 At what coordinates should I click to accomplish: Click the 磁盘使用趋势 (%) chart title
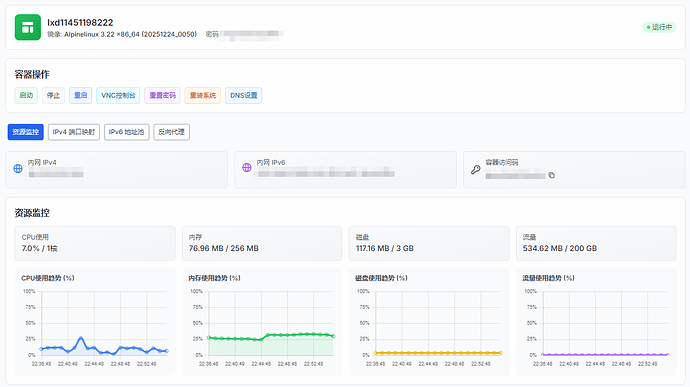tap(382, 278)
